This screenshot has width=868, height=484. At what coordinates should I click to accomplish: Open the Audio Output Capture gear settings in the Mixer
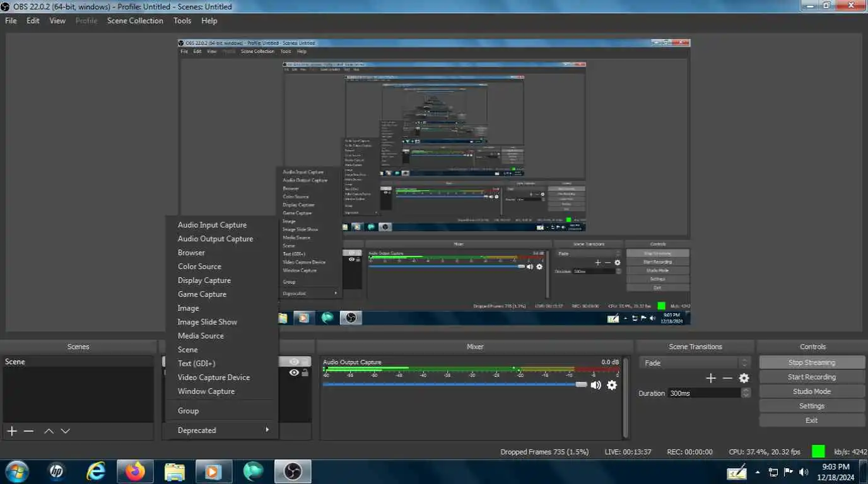611,385
